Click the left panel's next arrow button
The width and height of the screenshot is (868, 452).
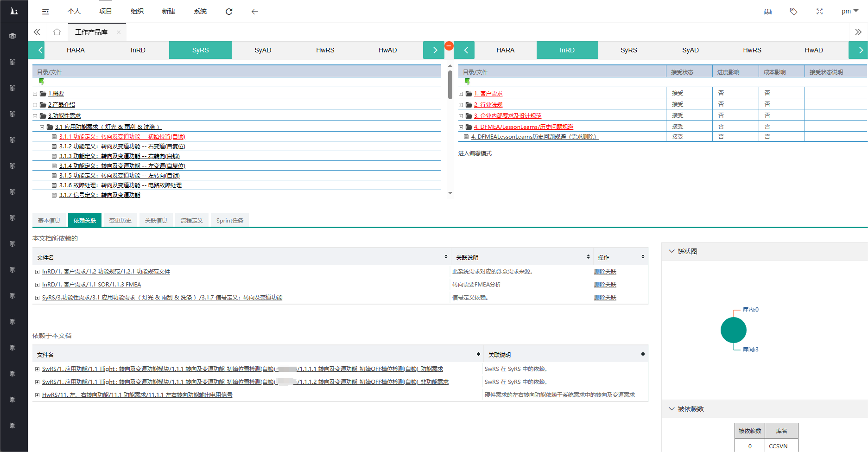click(x=435, y=50)
